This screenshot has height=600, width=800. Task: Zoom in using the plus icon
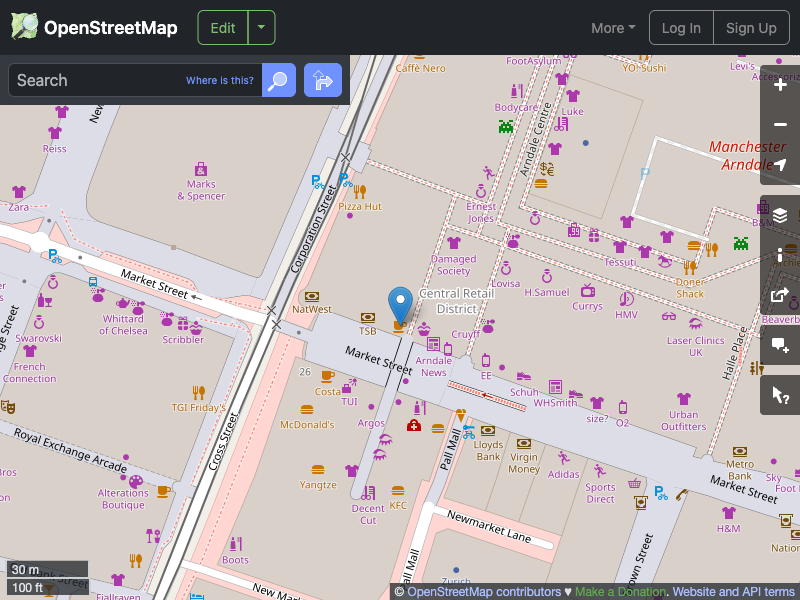pyautogui.click(x=780, y=85)
